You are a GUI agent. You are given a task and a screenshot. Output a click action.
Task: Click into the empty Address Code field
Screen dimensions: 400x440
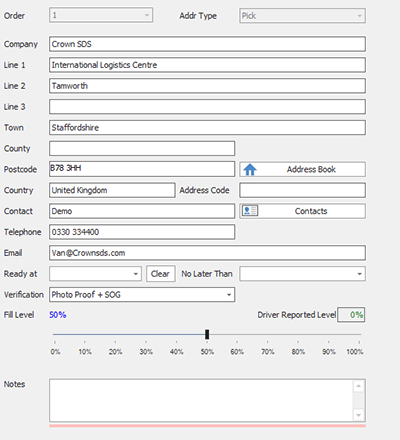[x=302, y=190]
